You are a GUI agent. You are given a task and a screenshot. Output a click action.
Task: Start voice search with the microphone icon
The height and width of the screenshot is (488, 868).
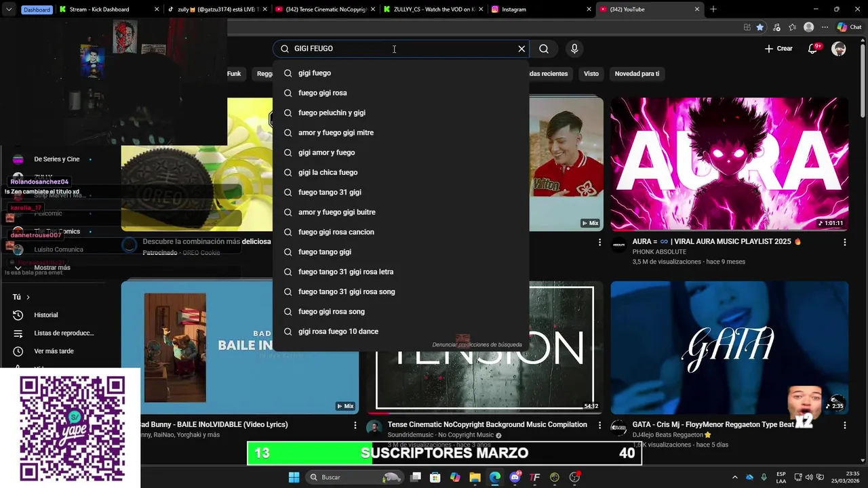(x=574, y=49)
